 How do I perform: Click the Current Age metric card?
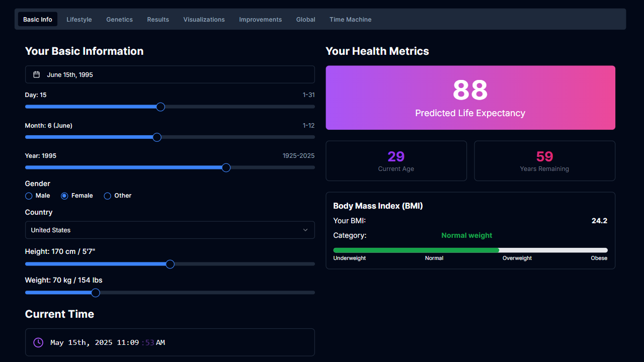click(x=396, y=160)
